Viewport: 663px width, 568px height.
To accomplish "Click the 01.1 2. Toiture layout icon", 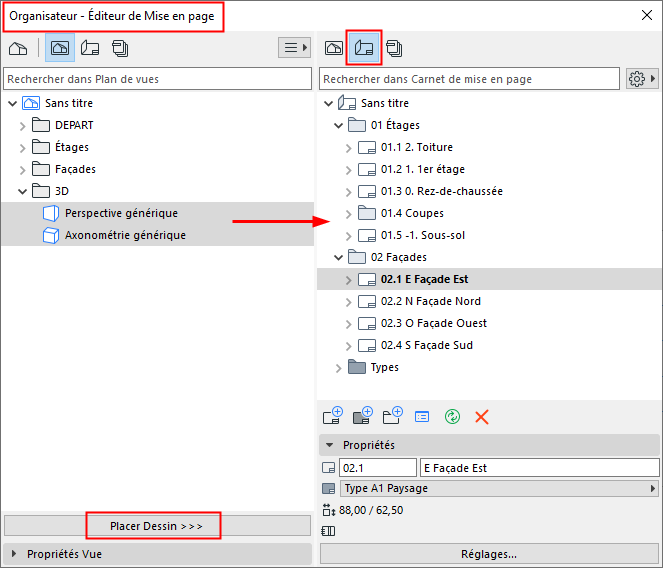I will (x=367, y=147).
